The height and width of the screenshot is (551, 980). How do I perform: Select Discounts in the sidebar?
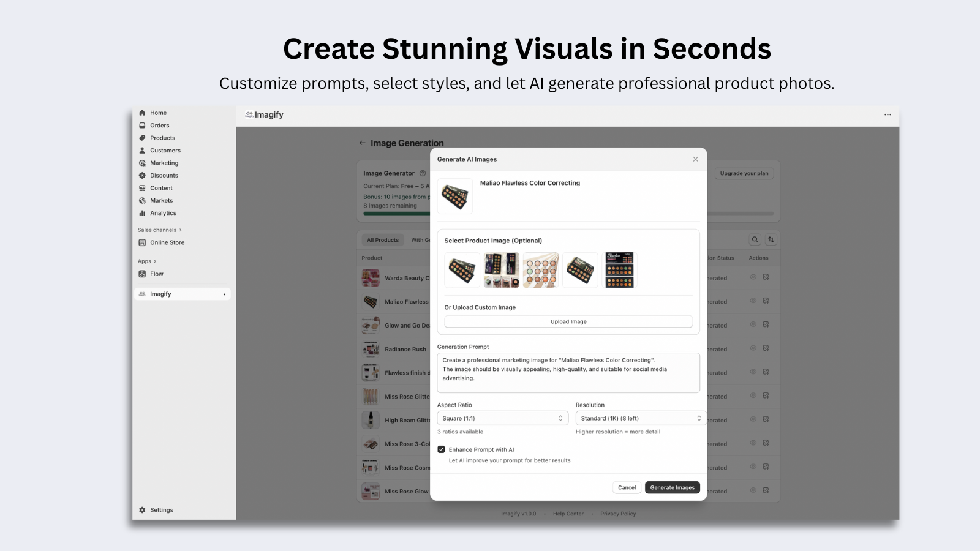[164, 175]
